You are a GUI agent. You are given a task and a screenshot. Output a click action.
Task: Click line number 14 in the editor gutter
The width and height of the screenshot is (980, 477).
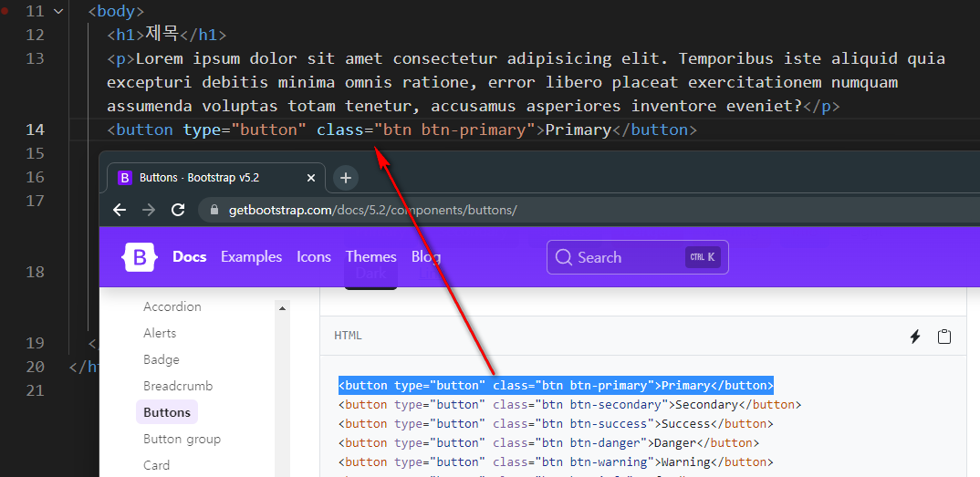36,130
